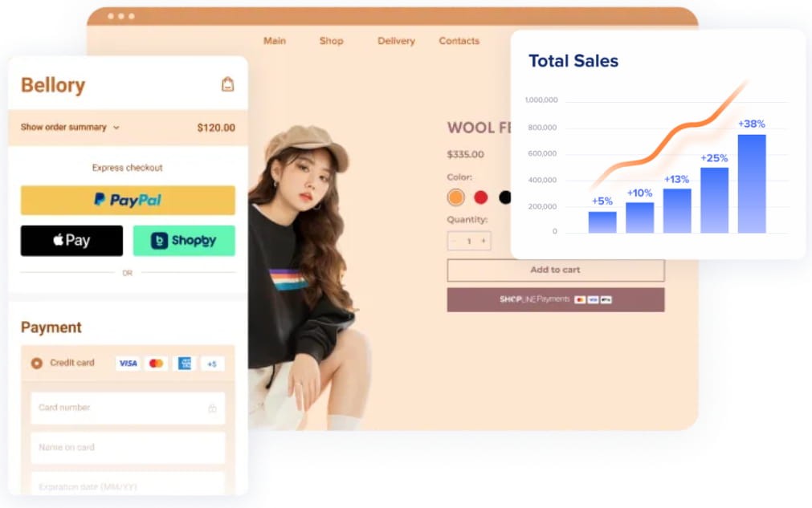
Task: Pay with Apple Pay
Action: click(71, 241)
